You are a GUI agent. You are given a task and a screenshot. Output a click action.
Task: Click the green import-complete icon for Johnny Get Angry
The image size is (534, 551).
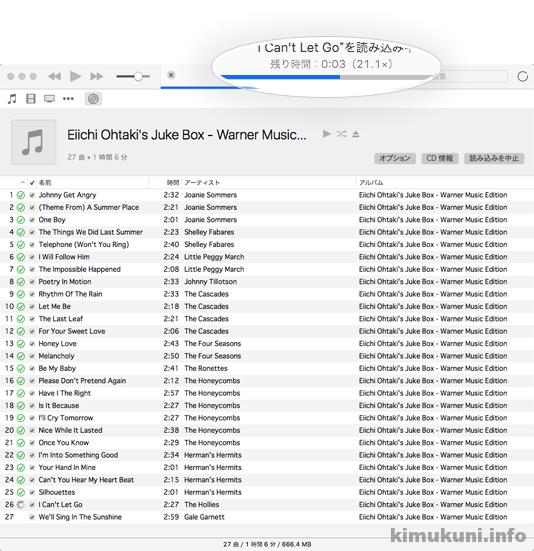pos(21,195)
